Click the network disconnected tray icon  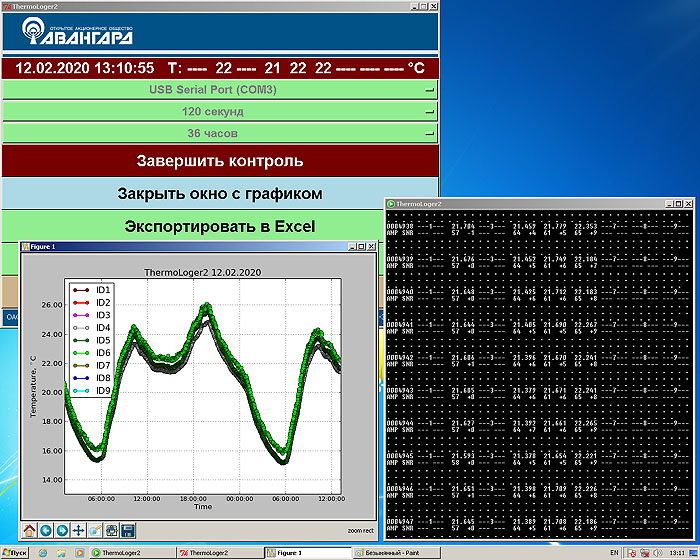(645, 553)
